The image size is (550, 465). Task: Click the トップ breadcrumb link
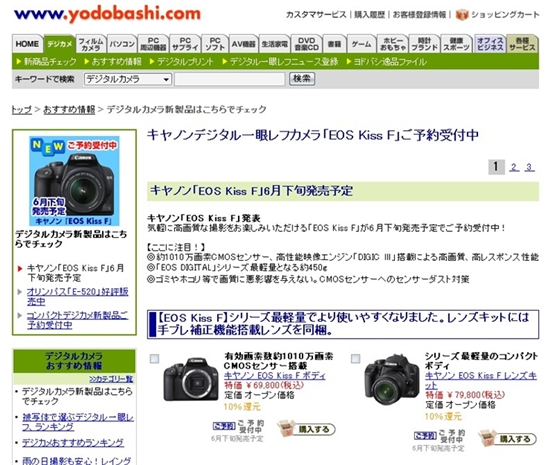click(22, 110)
